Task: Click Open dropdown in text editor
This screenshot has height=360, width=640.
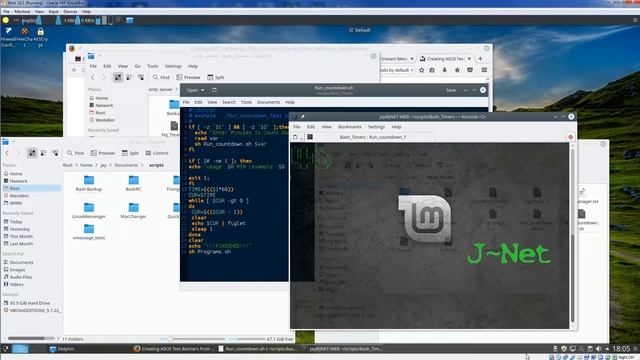Action: [195, 90]
